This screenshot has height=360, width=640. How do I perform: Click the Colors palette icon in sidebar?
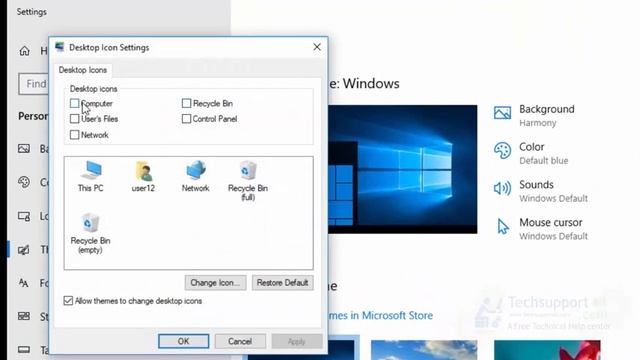(x=24, y=182)
